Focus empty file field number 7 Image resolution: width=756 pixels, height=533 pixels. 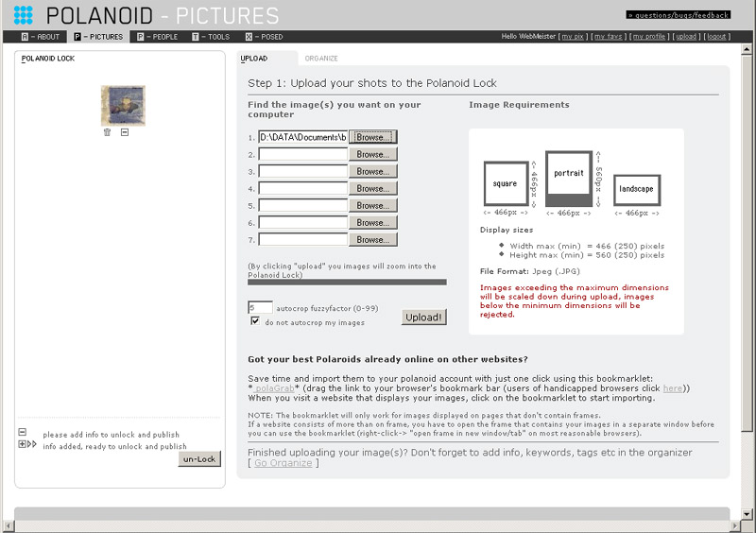tap(302, 240)
